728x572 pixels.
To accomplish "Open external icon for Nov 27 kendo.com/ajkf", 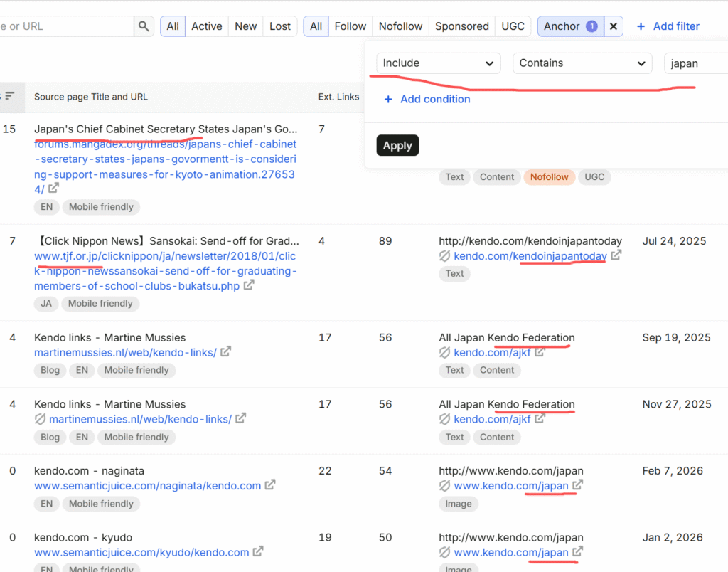I will 540,418.
